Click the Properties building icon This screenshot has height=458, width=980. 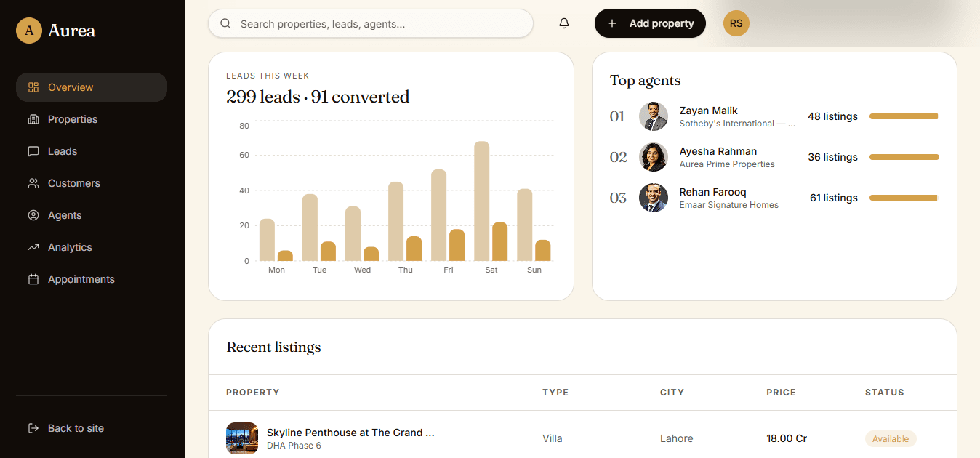33,119
